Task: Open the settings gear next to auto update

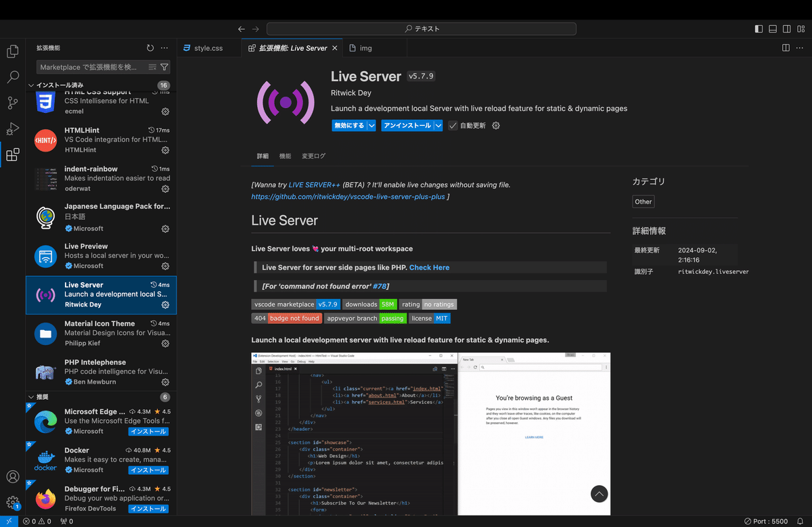Action: click(x=496, y=126)
